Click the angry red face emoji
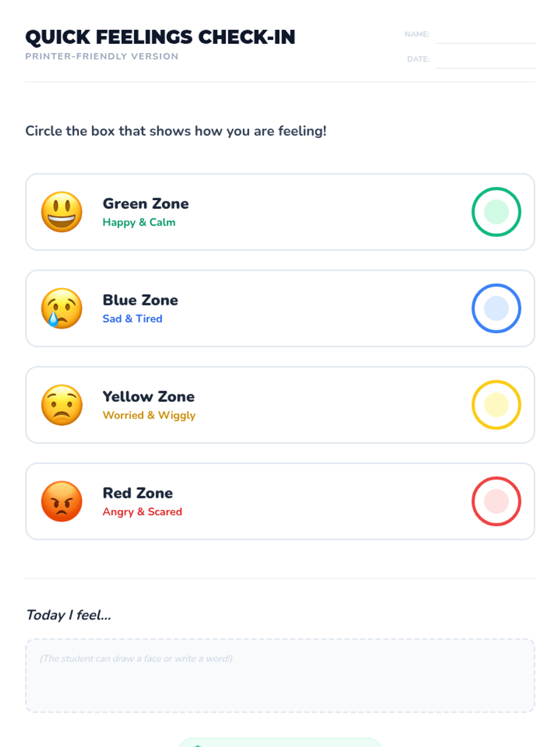 [x=62, y=501]
